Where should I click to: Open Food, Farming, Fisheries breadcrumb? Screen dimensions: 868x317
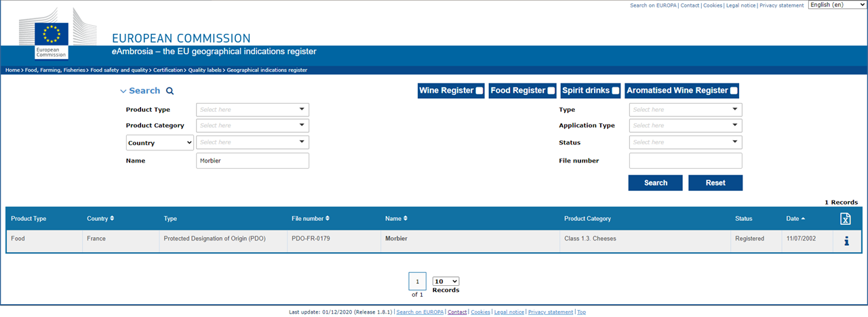click(56, 70)
